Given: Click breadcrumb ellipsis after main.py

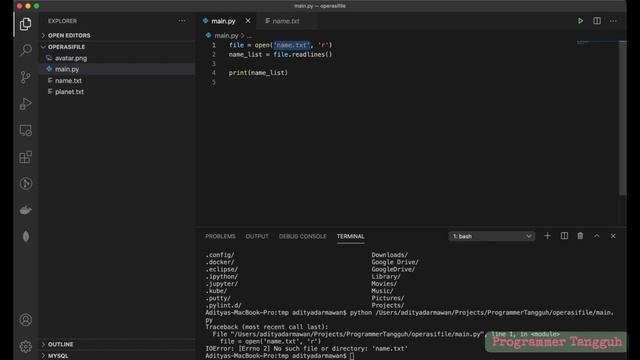Looking at the screenshot, I should point(249,36).
